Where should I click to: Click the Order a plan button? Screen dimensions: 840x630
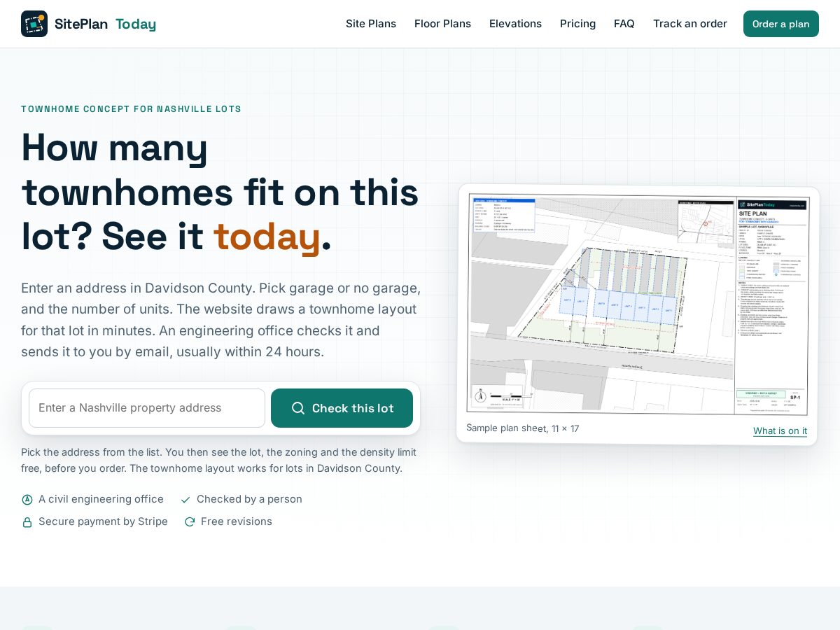(x=781, y=24)
